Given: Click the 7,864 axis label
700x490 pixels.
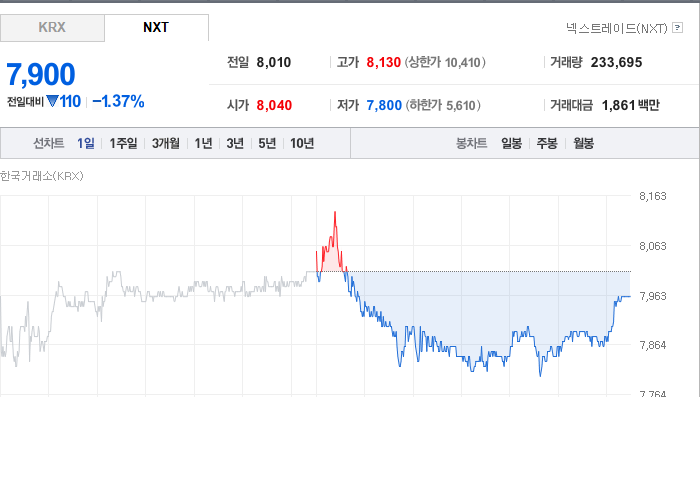Looking at the screenshot, I should (x=653, y=345).
